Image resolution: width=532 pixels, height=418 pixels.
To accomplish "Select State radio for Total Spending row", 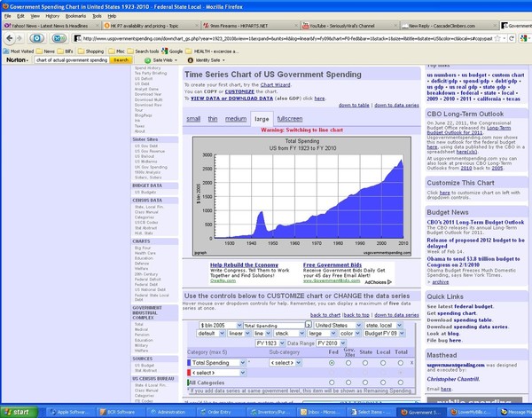I will [365, 363].
